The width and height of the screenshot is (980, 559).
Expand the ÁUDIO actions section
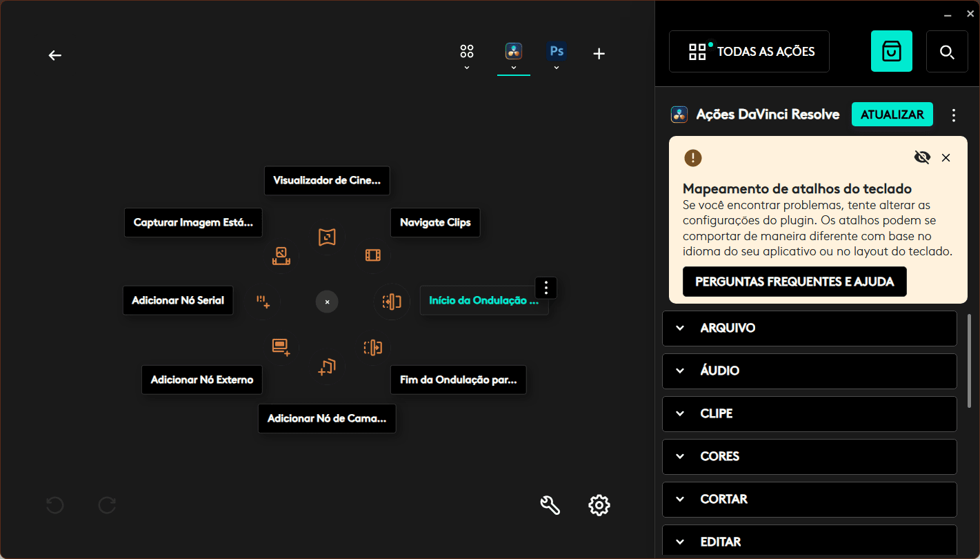pos(809,371)
